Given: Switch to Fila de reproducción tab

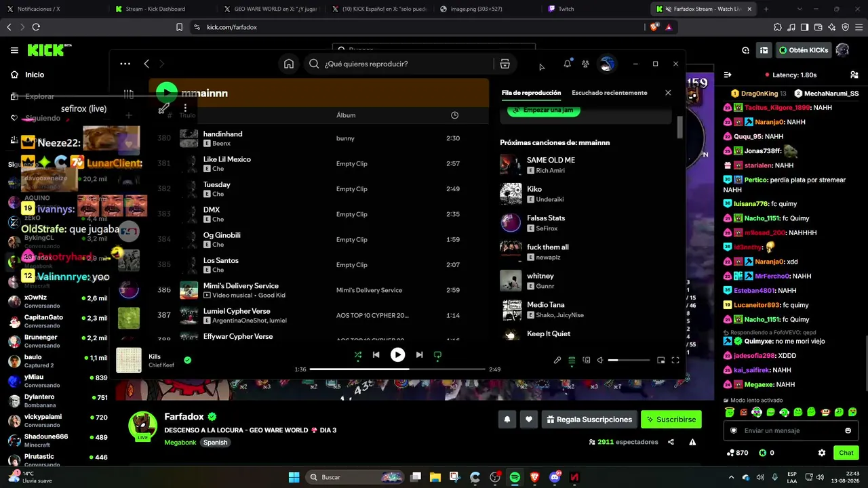Looking at the screenshot, I should point(531,93).
